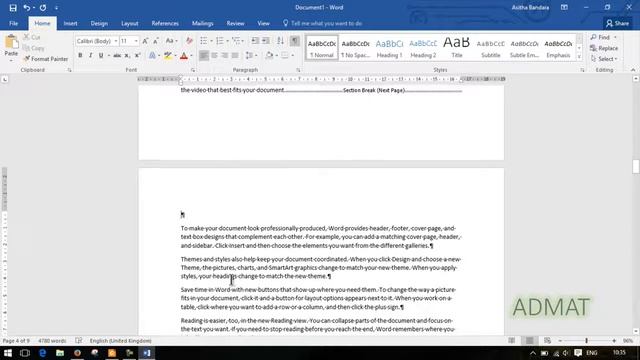Screen dimensions: 640x360
Task: Click the Paste icon
Action: (x=11, y=42)
